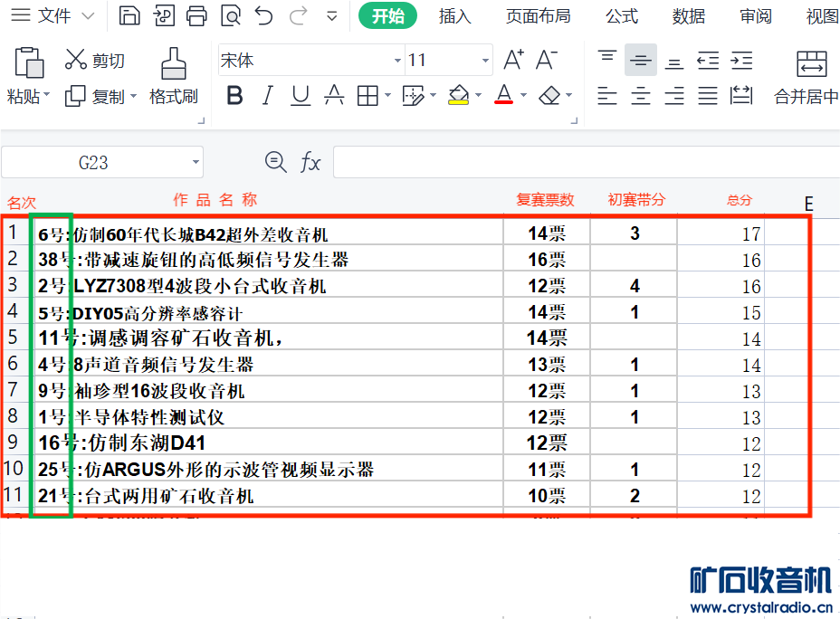Open the 文件 (File) menu
Image resolution: width=840 pixels, height=619 pixels.
click(52, 16)
